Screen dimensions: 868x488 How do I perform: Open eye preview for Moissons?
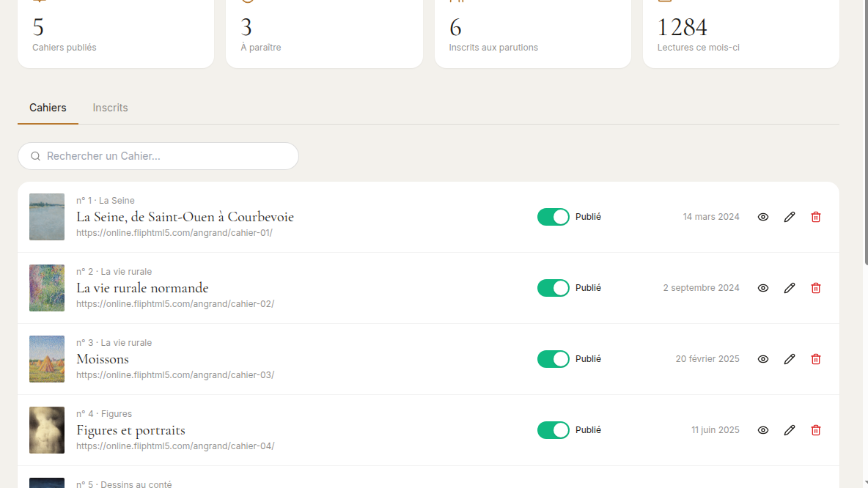click(763, 359)
